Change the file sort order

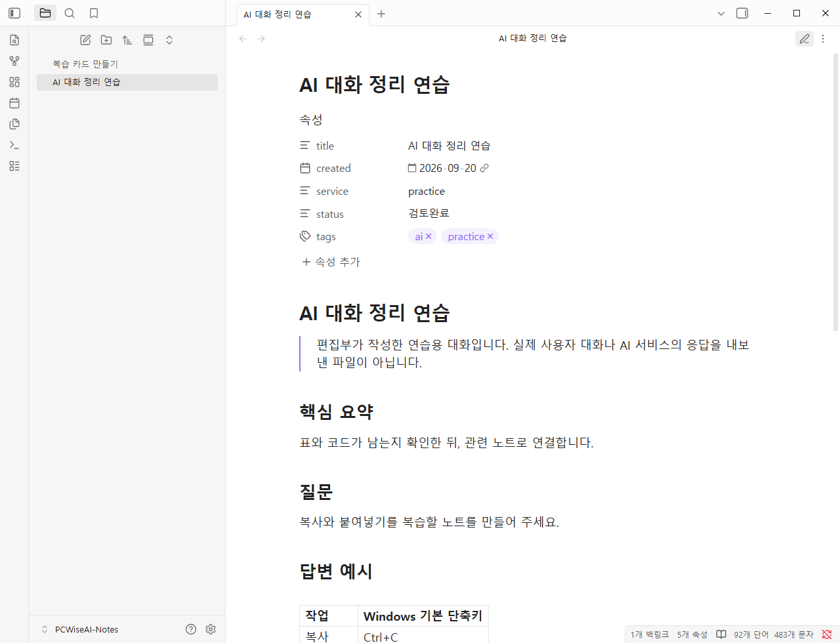(127, 40)
